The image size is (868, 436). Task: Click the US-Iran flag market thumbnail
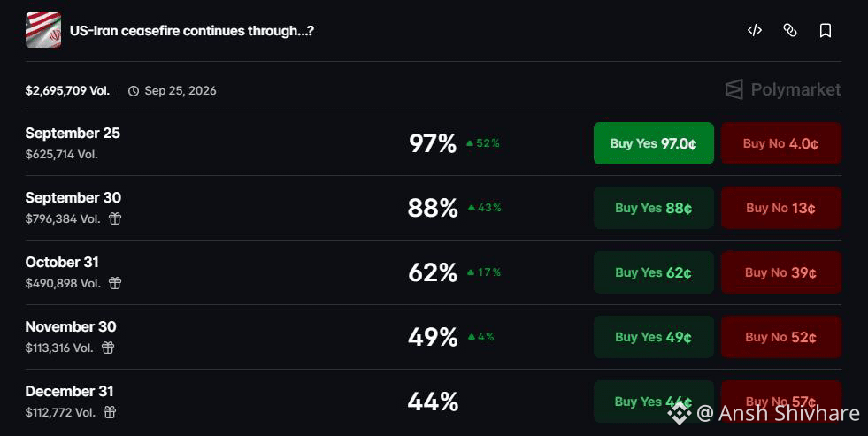coord(43,30)
